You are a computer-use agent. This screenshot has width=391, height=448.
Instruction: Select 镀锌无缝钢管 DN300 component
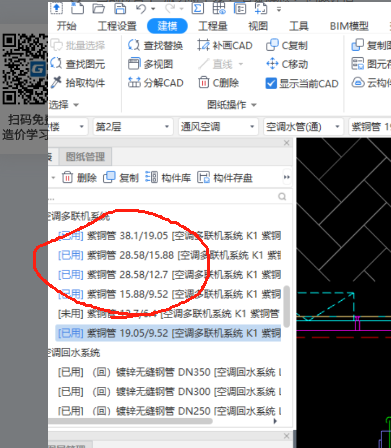pyautogui.click(x=169, y=391)
